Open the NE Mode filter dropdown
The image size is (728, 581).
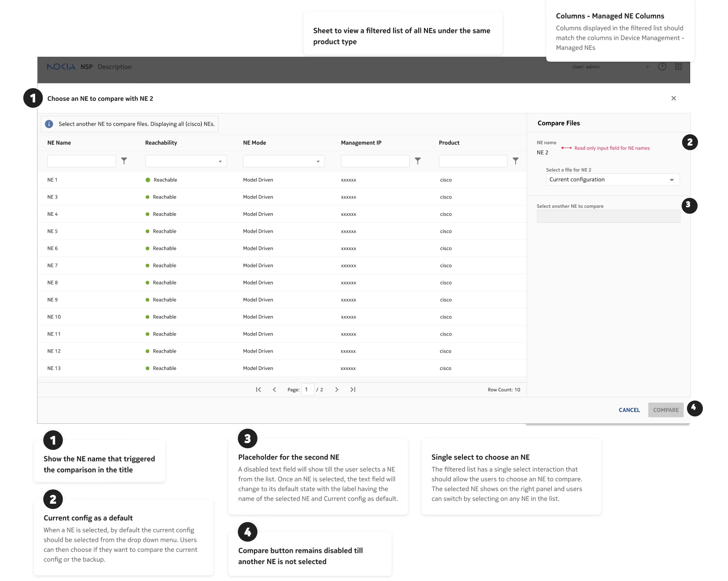tap(284, 161)
